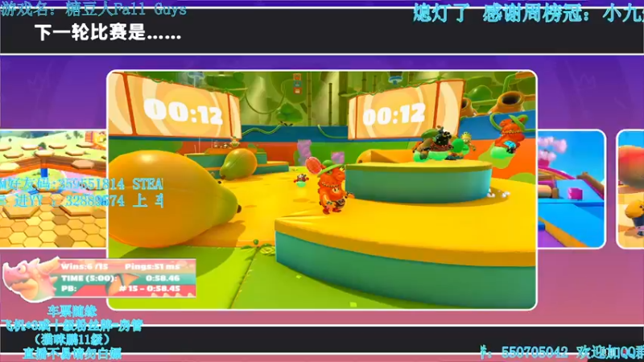
Task: Click the '(猫咪鹏11级)' overlay text
Action: click(72, 339)
